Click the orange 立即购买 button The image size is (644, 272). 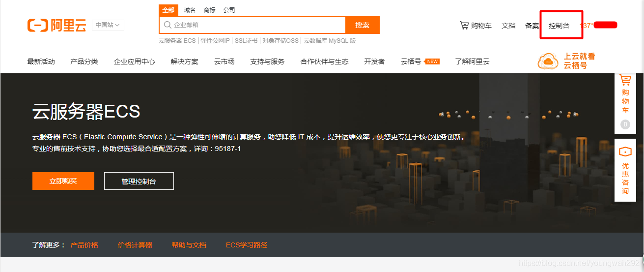tap(63, 181)
